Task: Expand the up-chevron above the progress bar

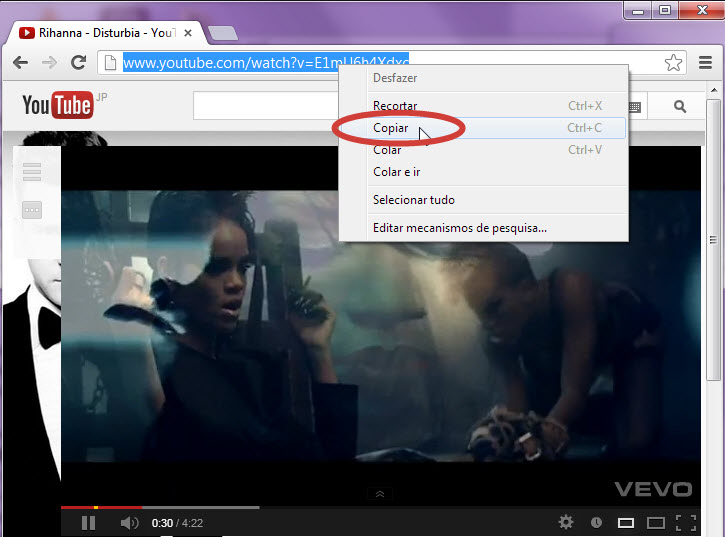Action: [x=380, y=494]
